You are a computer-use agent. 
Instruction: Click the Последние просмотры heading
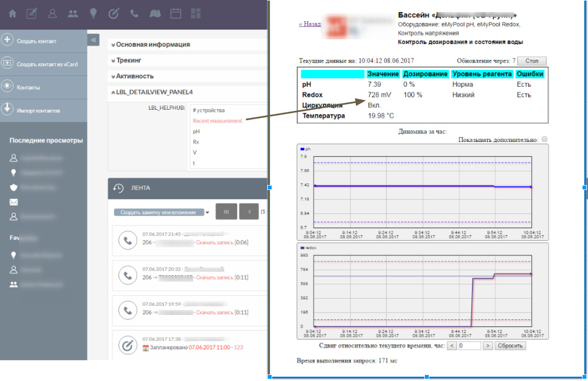click(x=46, y=140)
